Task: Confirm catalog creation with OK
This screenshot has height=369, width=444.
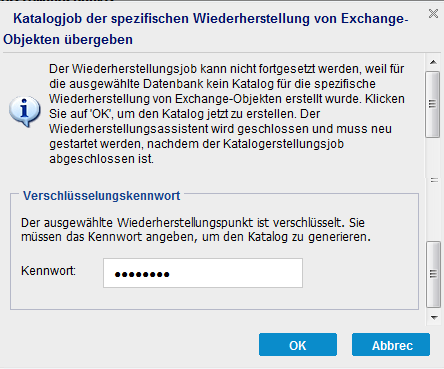Action: click(x=298, y=345)
